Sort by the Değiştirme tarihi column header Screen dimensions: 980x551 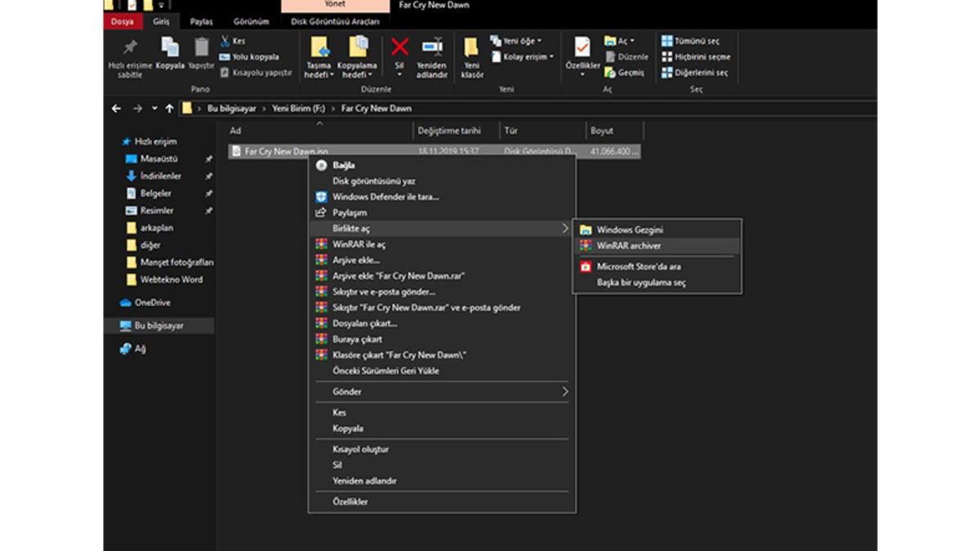coord(448,131)
